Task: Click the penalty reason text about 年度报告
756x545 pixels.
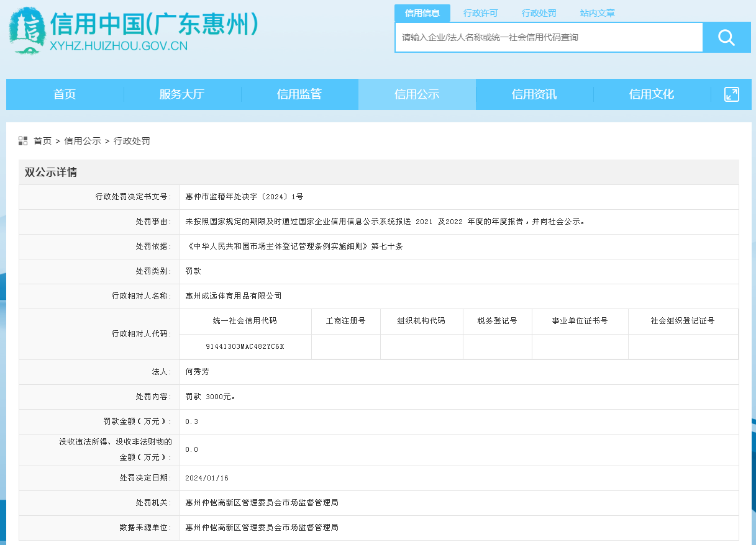Action: click(x=385, y=222)
